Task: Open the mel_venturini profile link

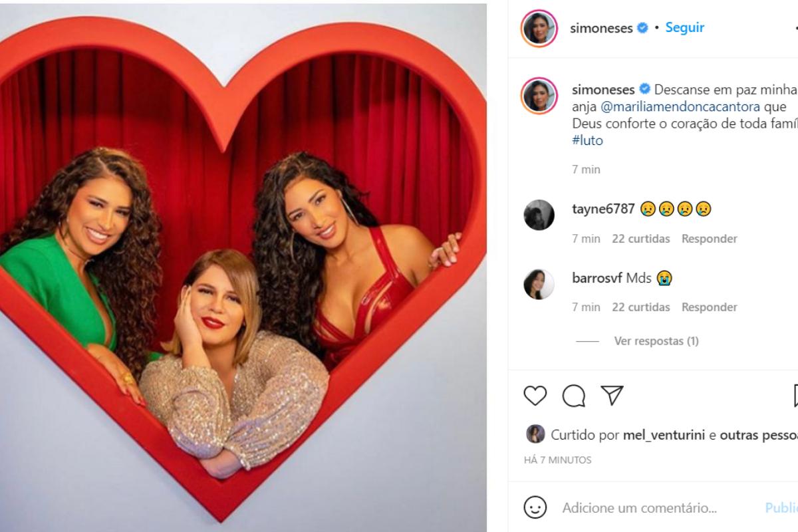Action: [664, 435]
